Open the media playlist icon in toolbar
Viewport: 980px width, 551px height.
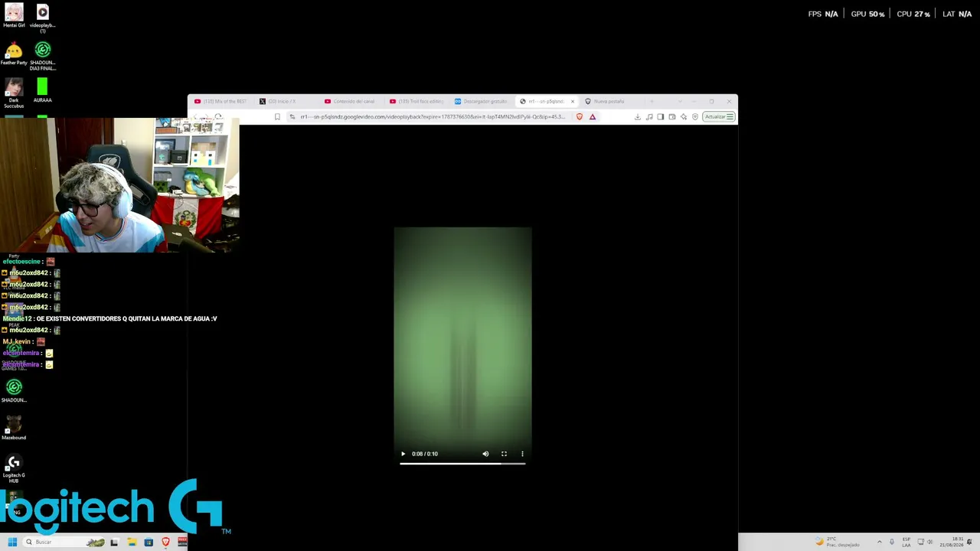(649, 117)
